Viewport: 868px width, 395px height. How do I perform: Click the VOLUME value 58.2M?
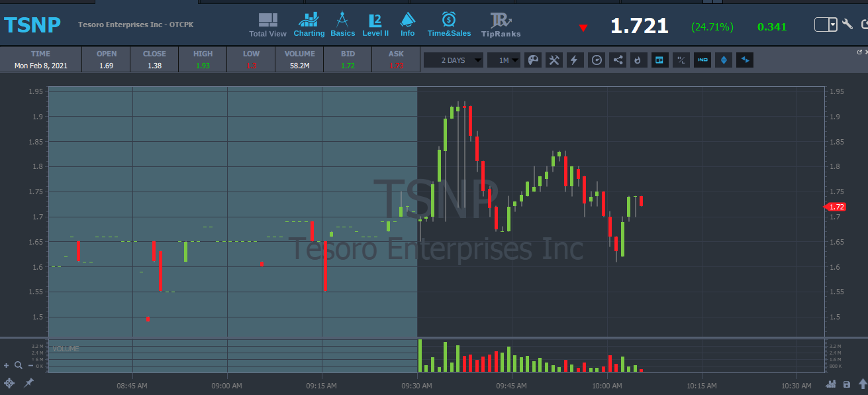pyautogui.click(x=300, y=66)
